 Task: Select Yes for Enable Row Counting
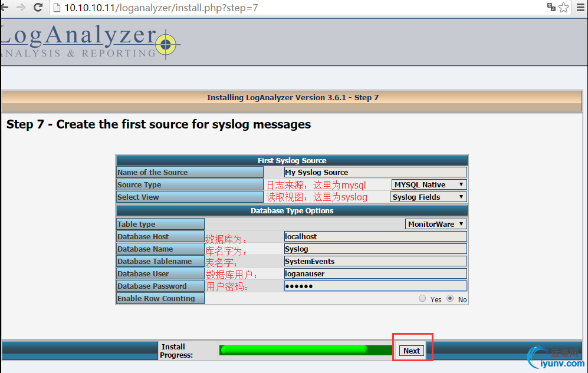click(422, 299)
